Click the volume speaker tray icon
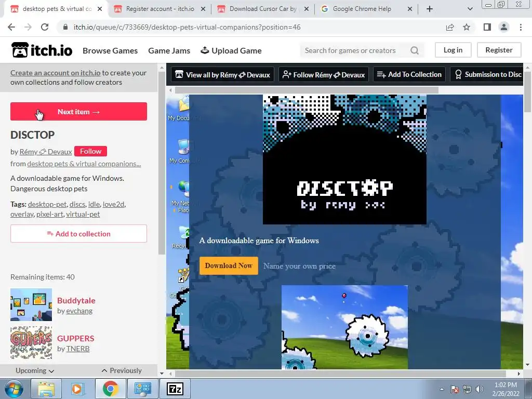The height and width of the screenshot is (399, 532). tap(480, 389)
